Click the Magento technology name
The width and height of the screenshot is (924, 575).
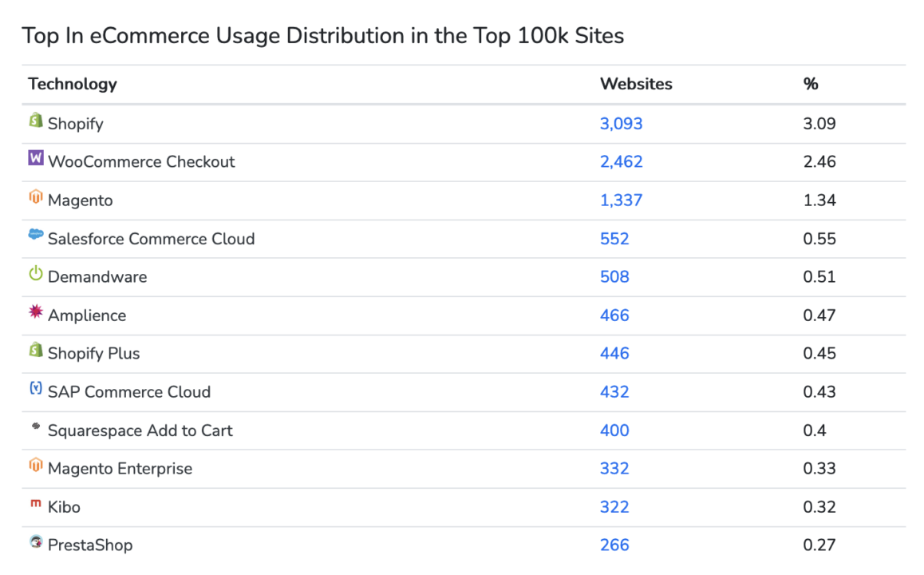pos(80,201)
